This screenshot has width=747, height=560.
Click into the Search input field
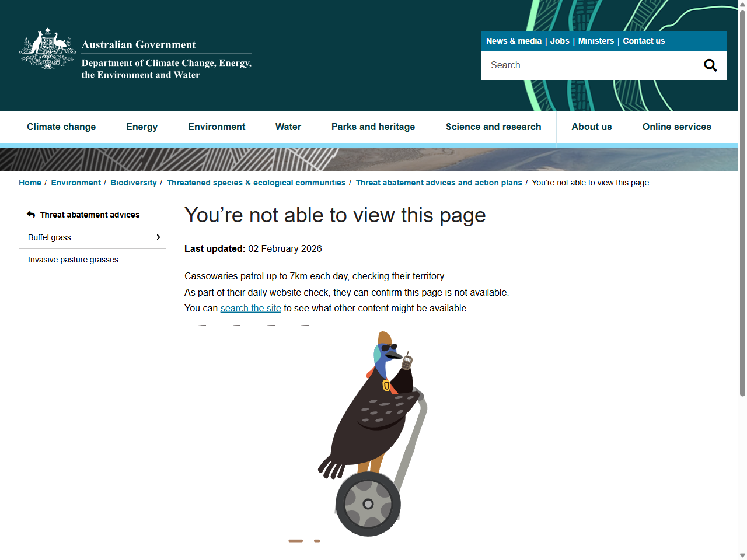pos(589,65)
